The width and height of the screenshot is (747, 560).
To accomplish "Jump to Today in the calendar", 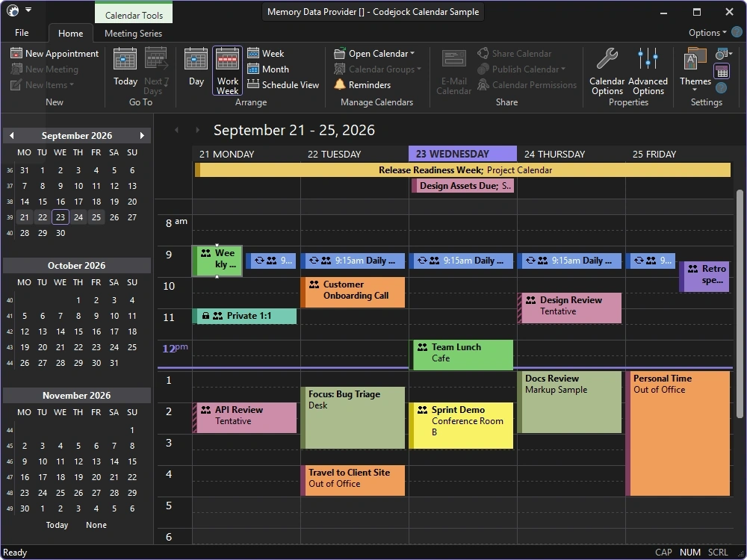I will [x=125, y=68].
